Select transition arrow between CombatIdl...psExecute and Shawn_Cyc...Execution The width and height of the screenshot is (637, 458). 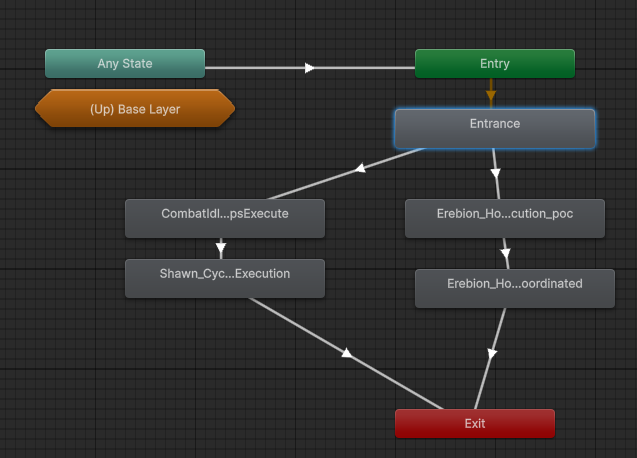point(221,249)
